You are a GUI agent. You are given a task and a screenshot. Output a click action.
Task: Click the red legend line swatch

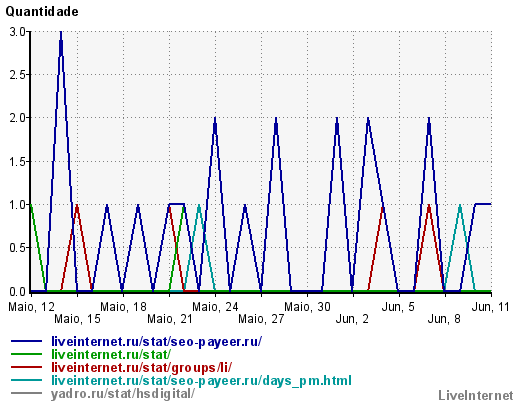click(x=26, y=367)
